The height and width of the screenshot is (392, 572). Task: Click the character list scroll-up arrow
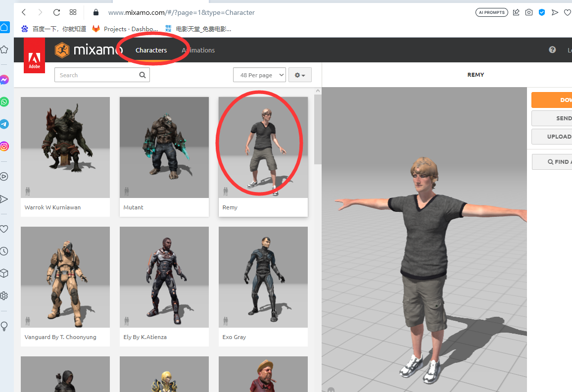pos(318,91)
